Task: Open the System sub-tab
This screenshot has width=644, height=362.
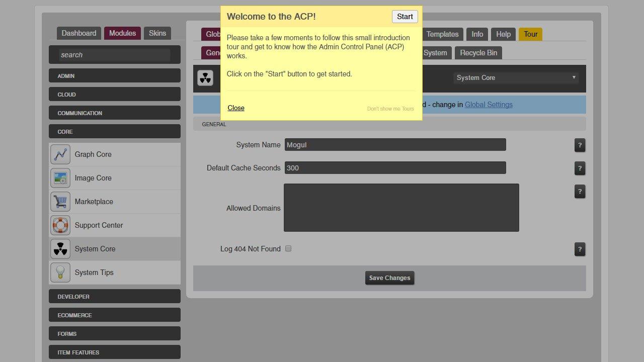Action: tap(436, 53)
